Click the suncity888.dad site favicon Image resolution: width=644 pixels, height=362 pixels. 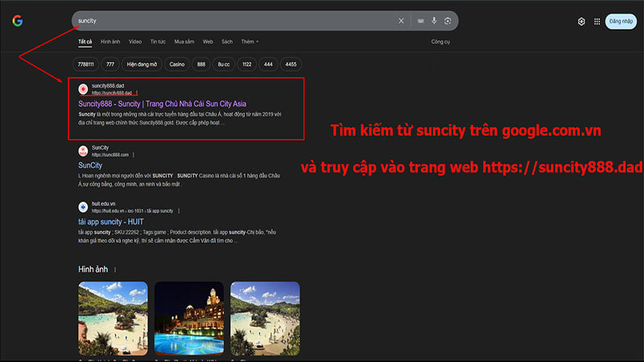83,88
